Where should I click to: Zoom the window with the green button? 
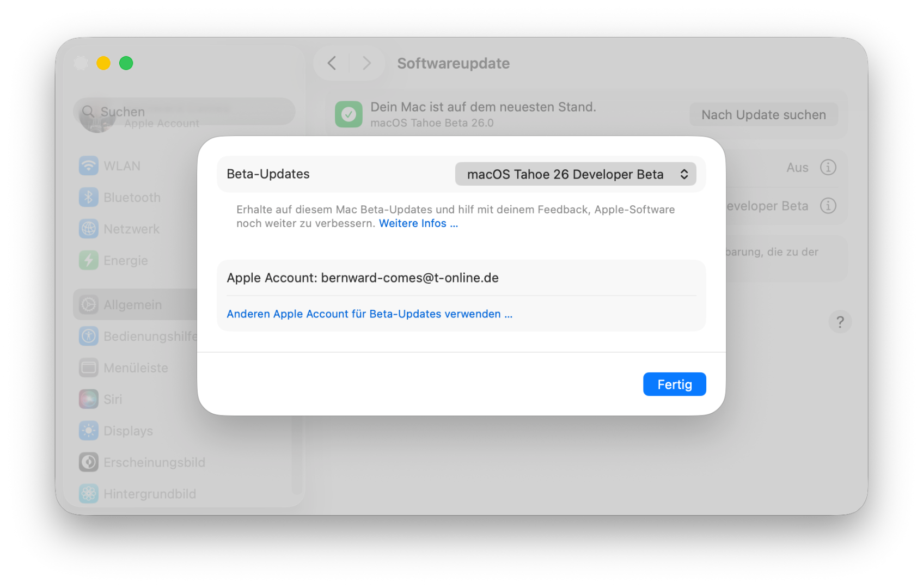pyautogui.click(x=126, y=63)
